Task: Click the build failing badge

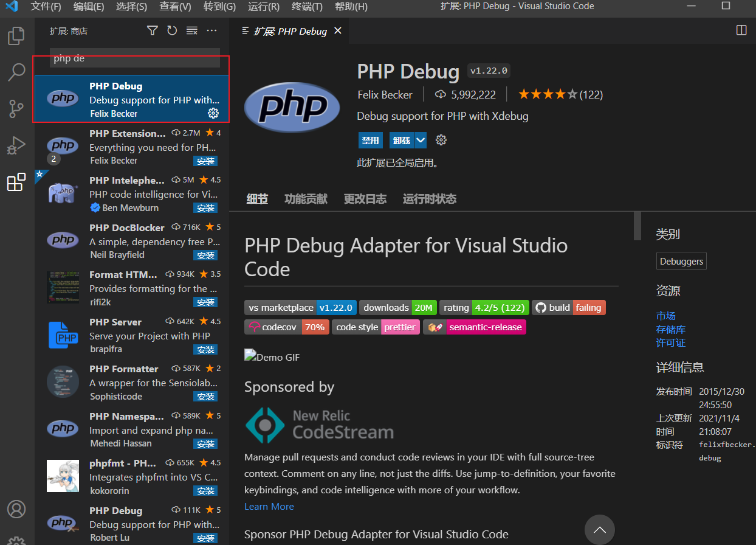Action: click(569, 308)
